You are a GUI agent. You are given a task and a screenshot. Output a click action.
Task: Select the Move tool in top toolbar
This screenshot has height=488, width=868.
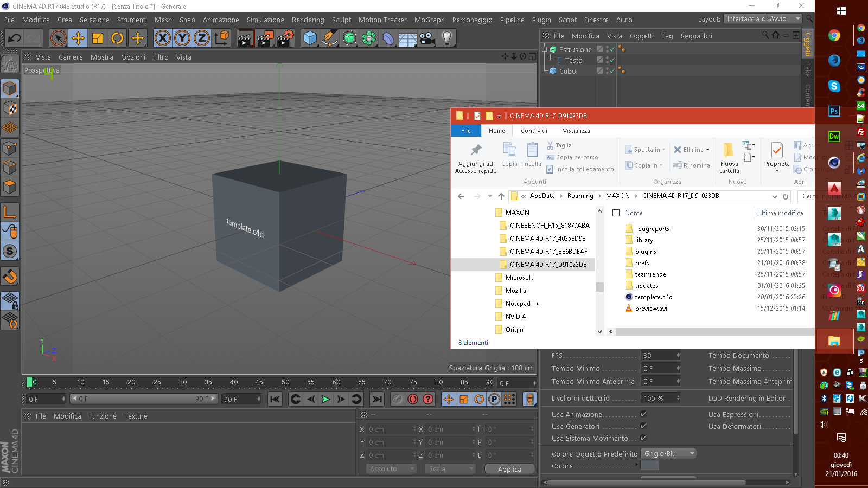[x=78, y=38]
